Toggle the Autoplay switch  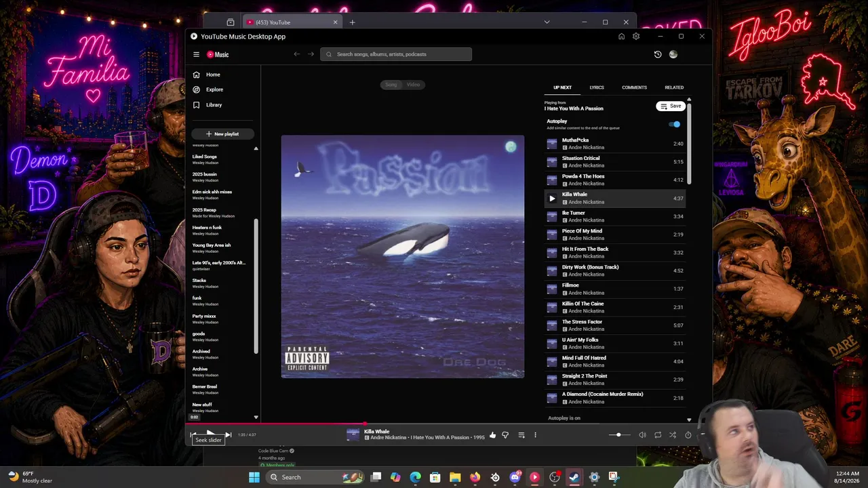click(675, 124)
